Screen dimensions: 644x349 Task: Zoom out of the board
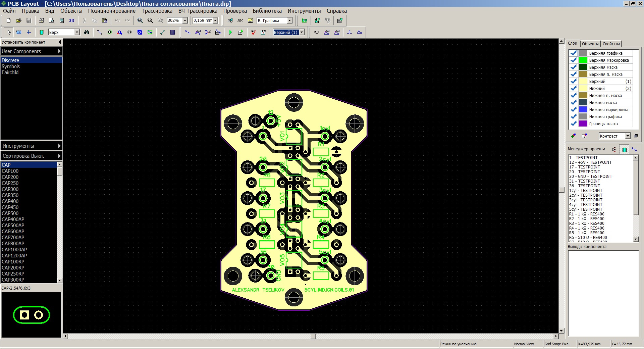coord(150,20)
